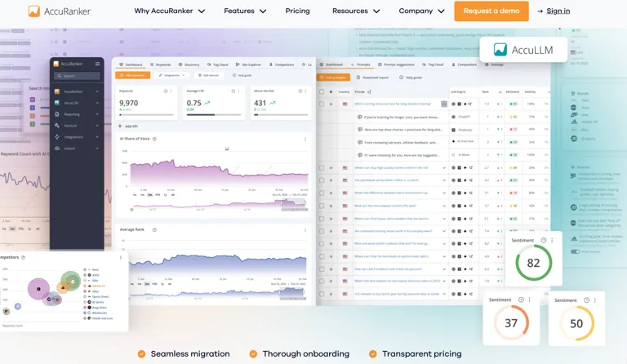This screenshot has width=627, height=364.
Task: Open the three-dot menu of the AI Share of Voice chart
Action: click(305, 139)
